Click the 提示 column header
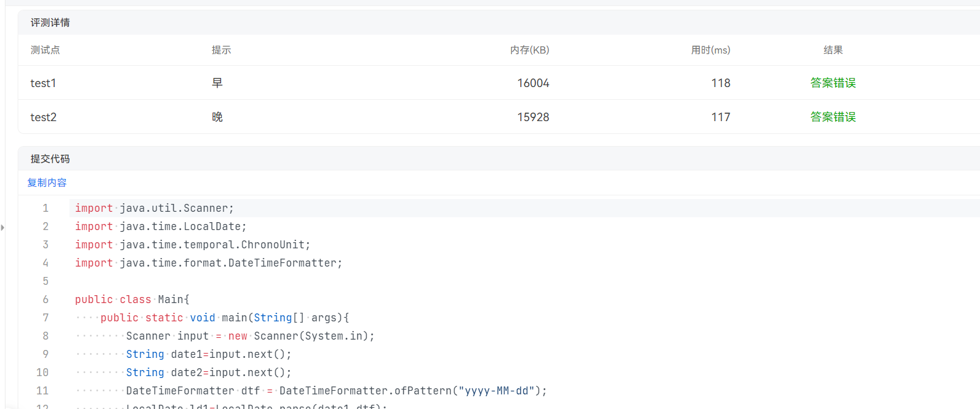The image size is (980, 409). click(221, 50)
